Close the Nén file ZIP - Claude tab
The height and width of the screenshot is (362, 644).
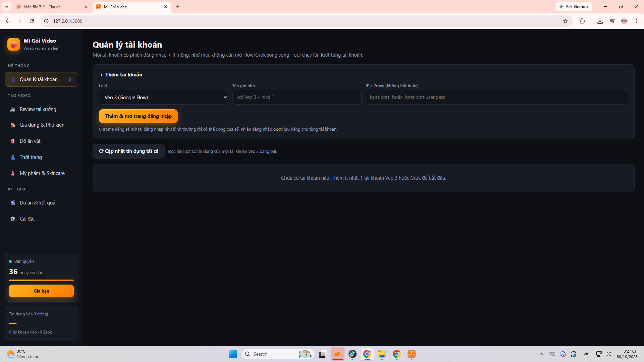pyautogui.click(x=86, y=7)
